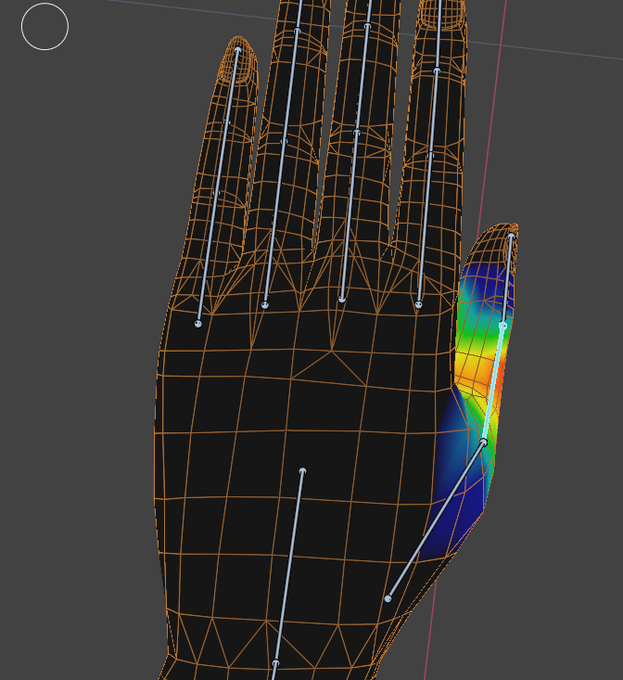
Task: Select the pinky finger's base bone
Action: tap(207, 258)
